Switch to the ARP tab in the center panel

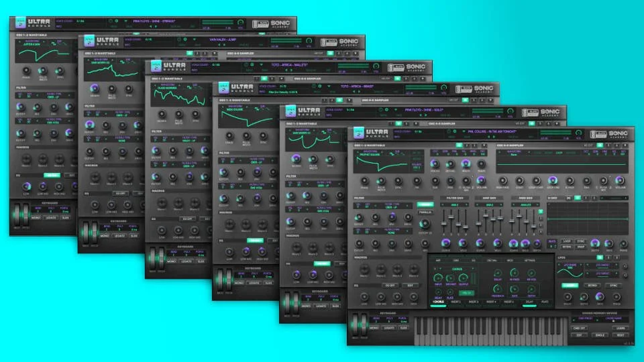(x=438, y=260)
